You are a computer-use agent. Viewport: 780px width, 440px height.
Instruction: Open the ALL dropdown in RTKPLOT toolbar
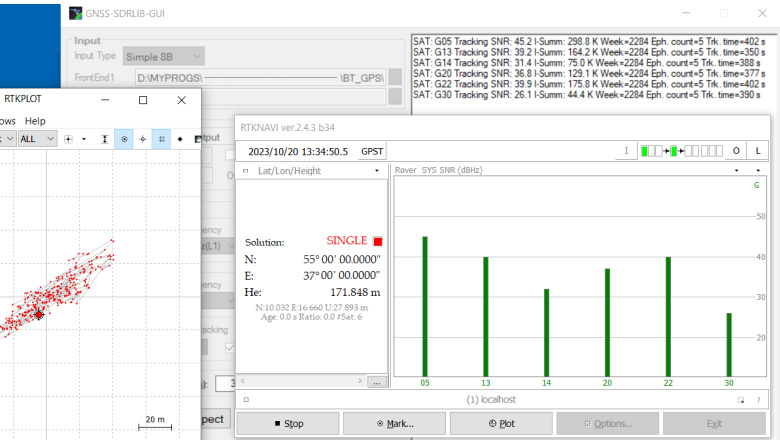(x=37, y=139)
